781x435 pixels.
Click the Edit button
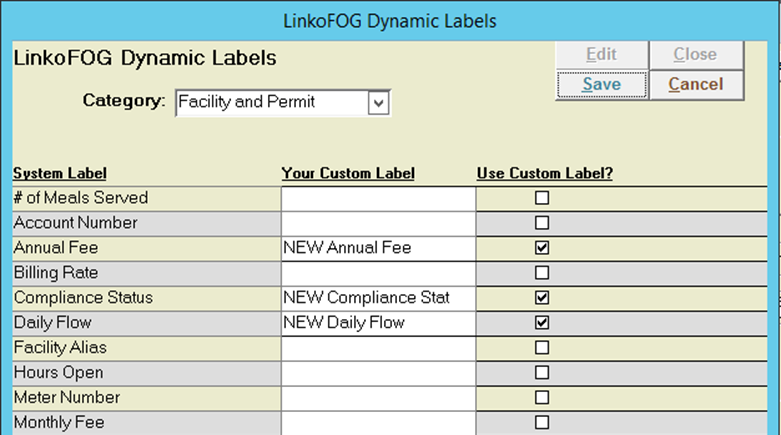point(602,54)
